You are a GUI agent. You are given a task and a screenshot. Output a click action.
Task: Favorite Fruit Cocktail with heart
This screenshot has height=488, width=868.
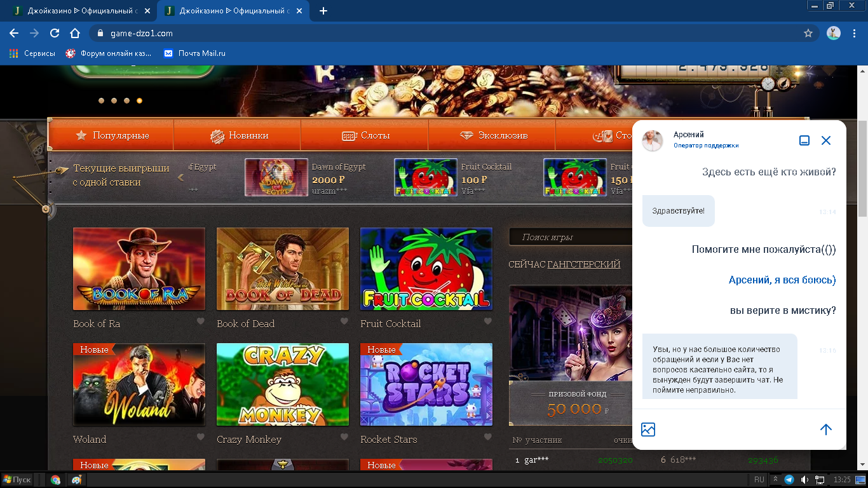[x=488, y=322]
